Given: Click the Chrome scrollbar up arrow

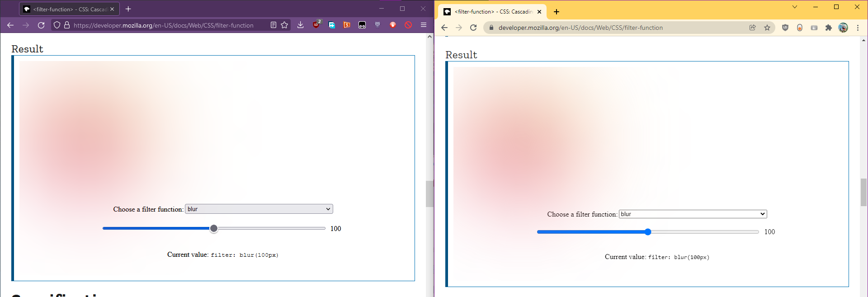Looking at the screenshot, I should point(863,40).
